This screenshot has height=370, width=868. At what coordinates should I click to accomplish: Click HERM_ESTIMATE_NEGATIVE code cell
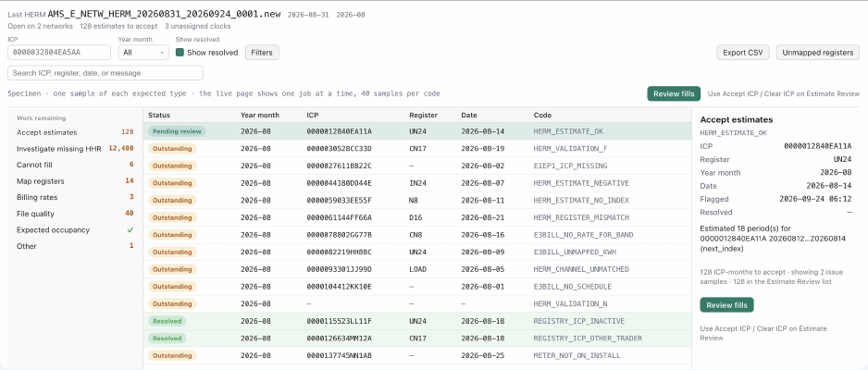[581, 183]
